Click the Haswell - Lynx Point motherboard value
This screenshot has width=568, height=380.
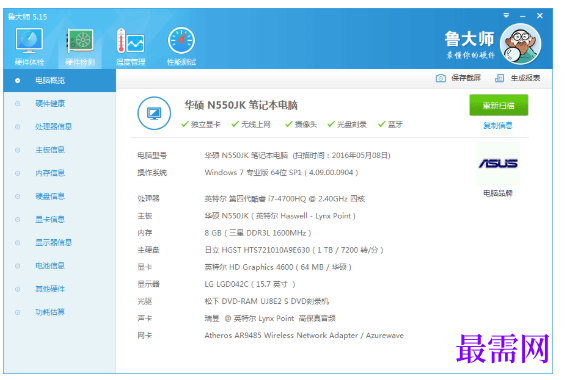280,216
